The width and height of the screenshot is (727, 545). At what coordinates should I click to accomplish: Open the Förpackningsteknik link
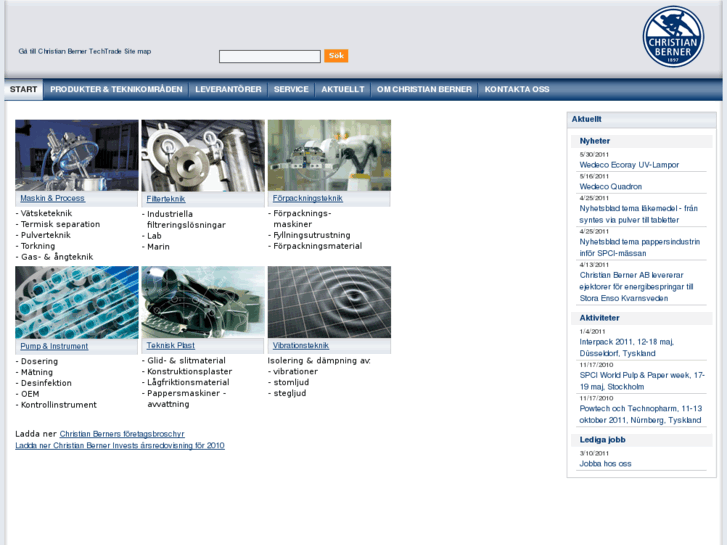[x=307, y=198]
